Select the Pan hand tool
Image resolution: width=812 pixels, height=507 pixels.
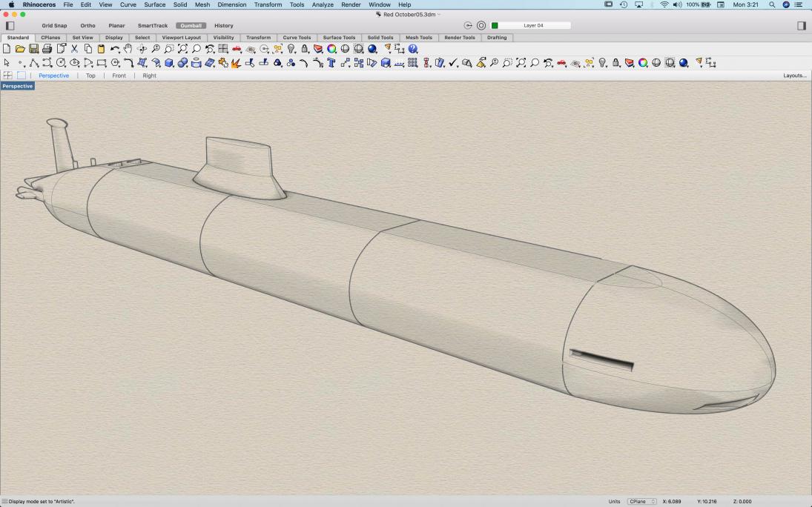click(128, 49)
